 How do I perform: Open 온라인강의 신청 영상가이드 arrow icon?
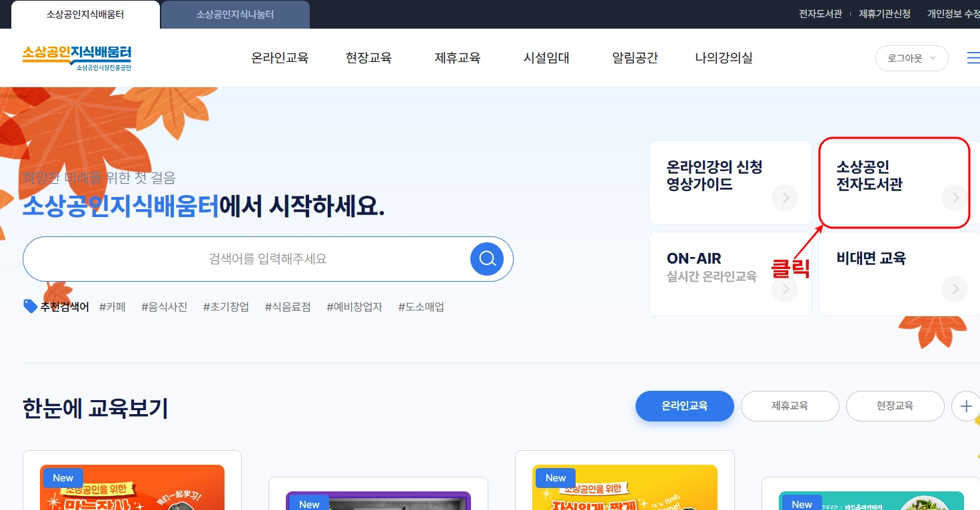point(785,198)
